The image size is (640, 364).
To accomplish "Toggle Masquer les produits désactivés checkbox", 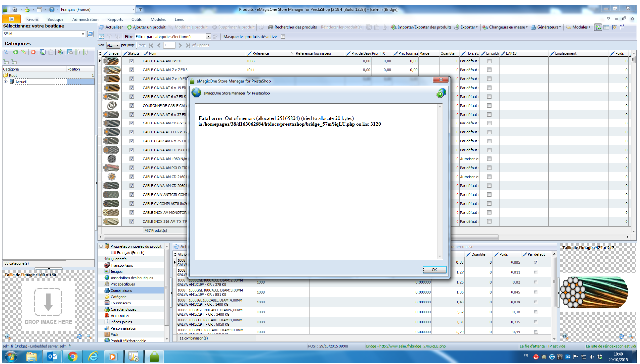I will pyautogui.click(x=283, y=37).
